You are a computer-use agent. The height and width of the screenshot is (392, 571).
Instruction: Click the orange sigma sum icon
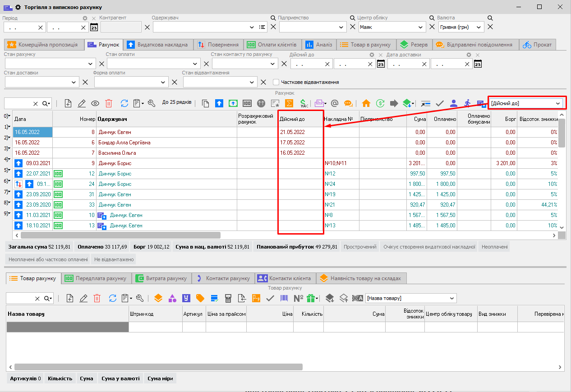[x=289, y=103]
